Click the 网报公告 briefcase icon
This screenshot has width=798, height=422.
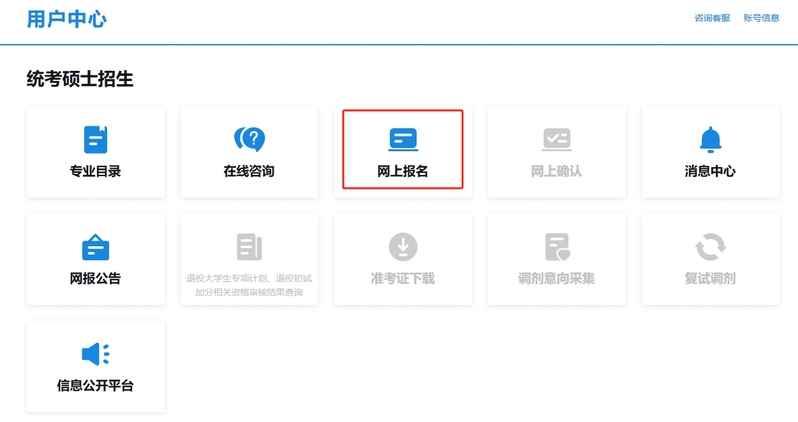pyautogui.click(x=95, y=247)
